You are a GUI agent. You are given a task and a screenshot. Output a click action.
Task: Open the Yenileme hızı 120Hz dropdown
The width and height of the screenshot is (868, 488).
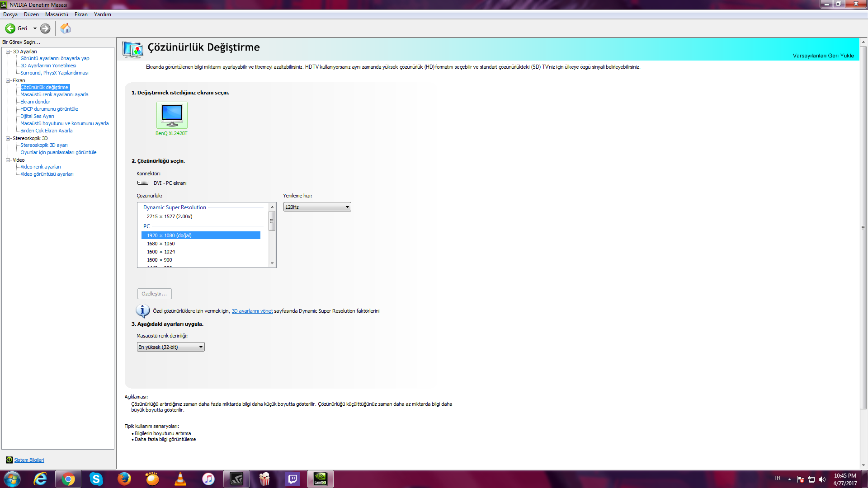(x=317, y=207)
